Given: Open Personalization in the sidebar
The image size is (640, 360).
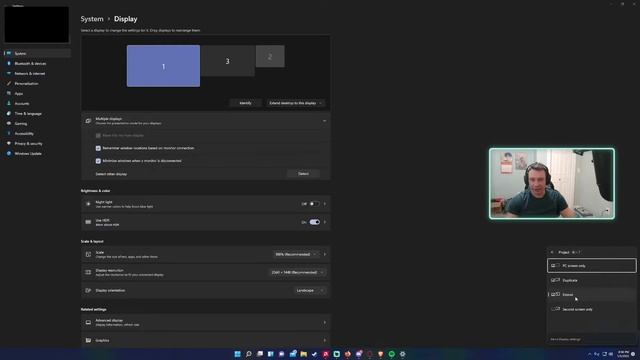Looking at the screenshot, I should coord(37,84).
